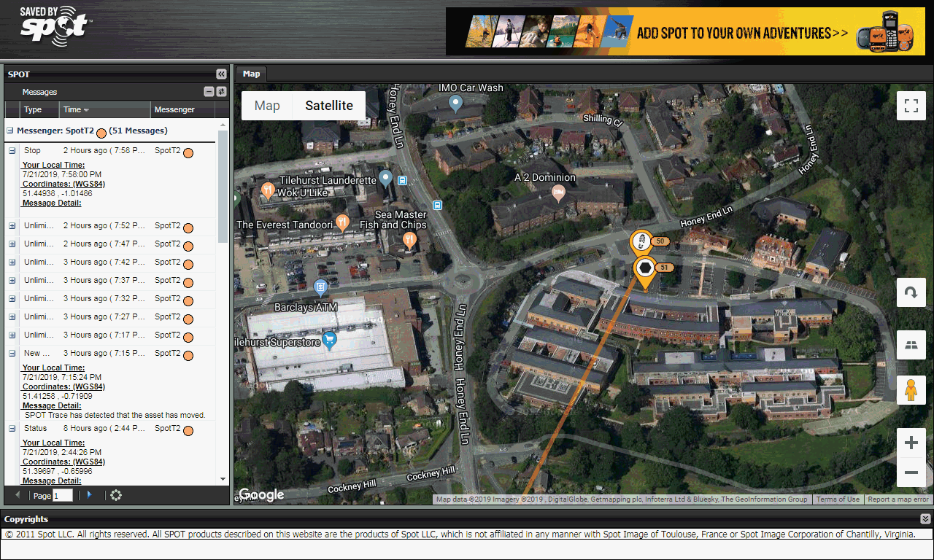
Task: Sort messages by Time column
Action: coord(75,110)
